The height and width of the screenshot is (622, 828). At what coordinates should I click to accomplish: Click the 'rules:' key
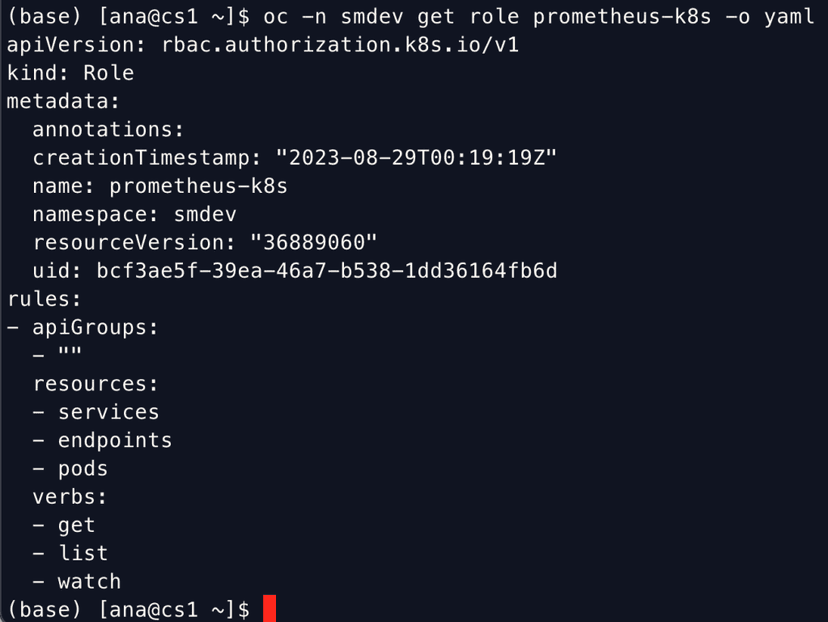click(x=44, y=299)
